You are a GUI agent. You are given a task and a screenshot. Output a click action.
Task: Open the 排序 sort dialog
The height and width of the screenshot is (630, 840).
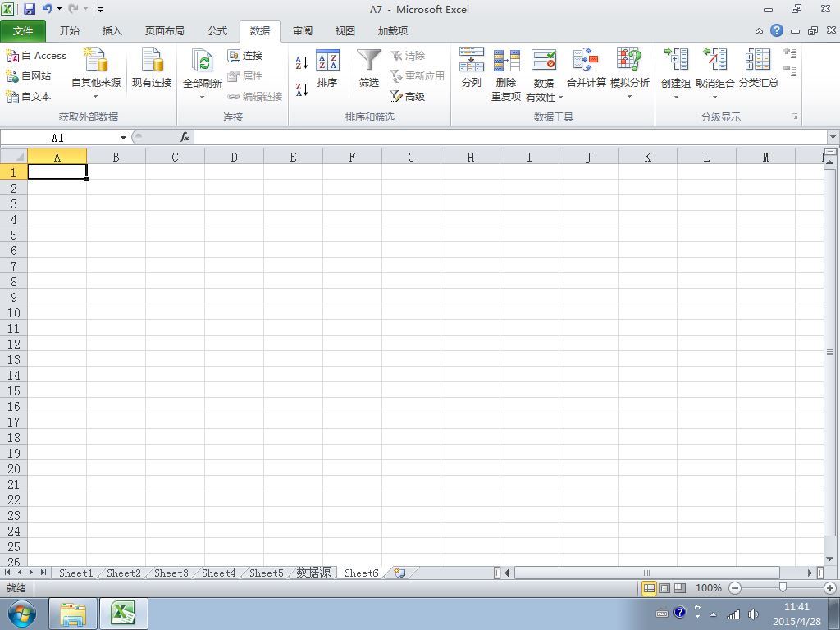(327, 69)
